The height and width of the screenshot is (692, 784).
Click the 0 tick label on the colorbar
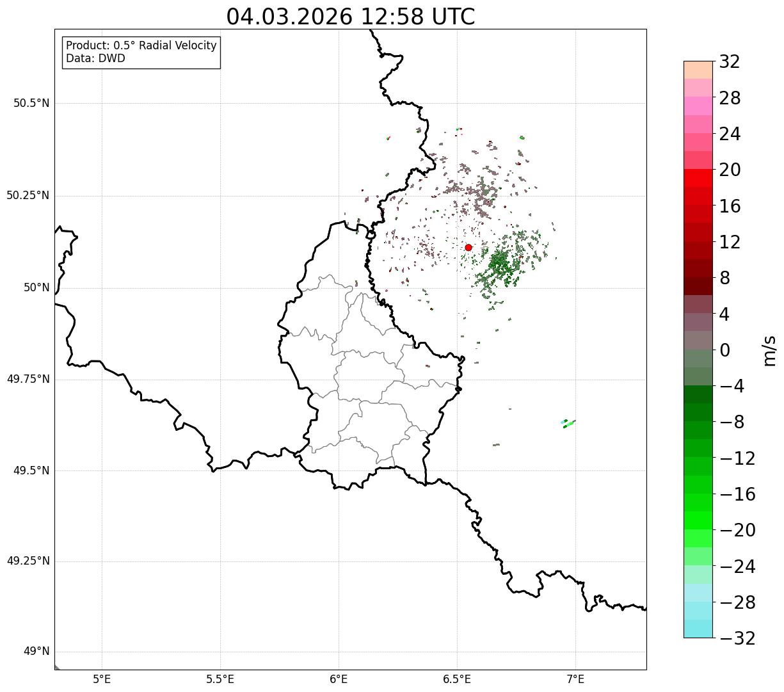[724, 350]
